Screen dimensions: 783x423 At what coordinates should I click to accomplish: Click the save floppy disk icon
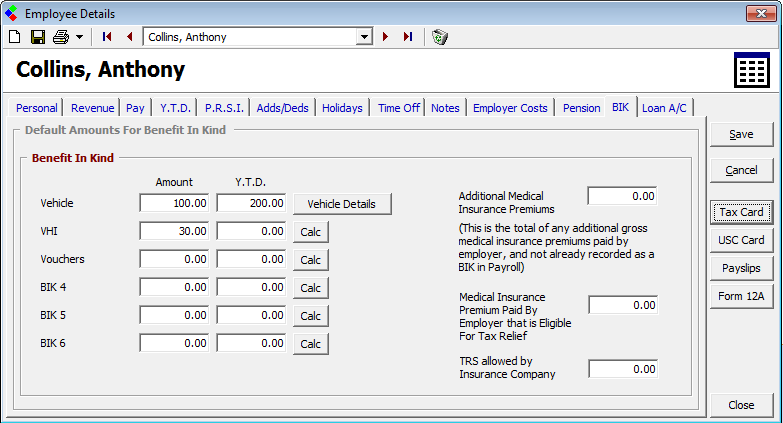(37, 37)
